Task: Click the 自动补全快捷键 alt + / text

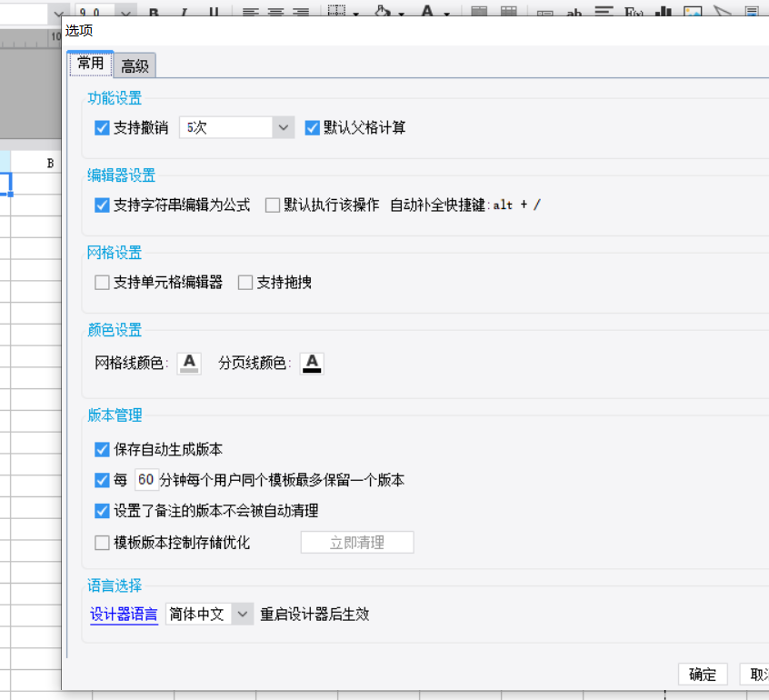Action: click(465, 205)
